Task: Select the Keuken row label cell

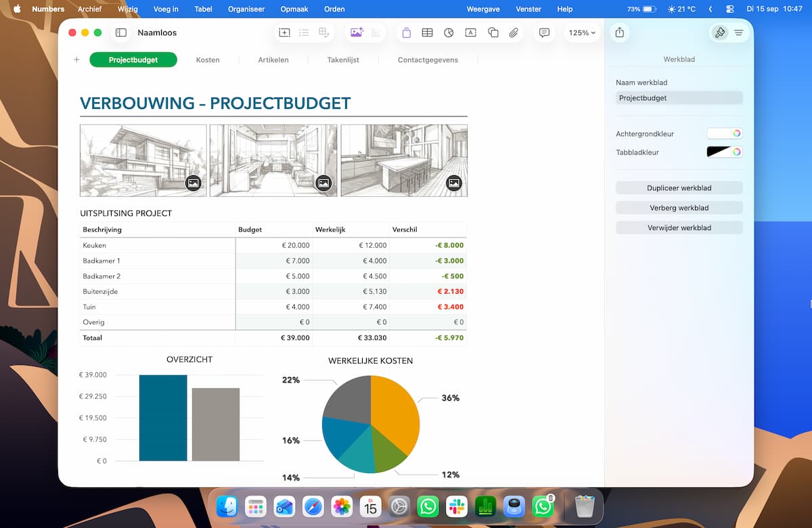Action: tap(158, 245)
